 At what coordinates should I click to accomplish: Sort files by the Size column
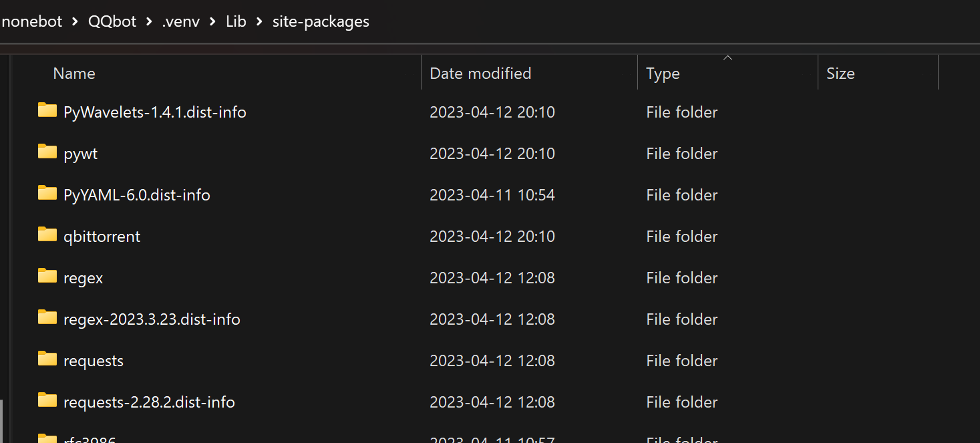[x=841, y=73]
